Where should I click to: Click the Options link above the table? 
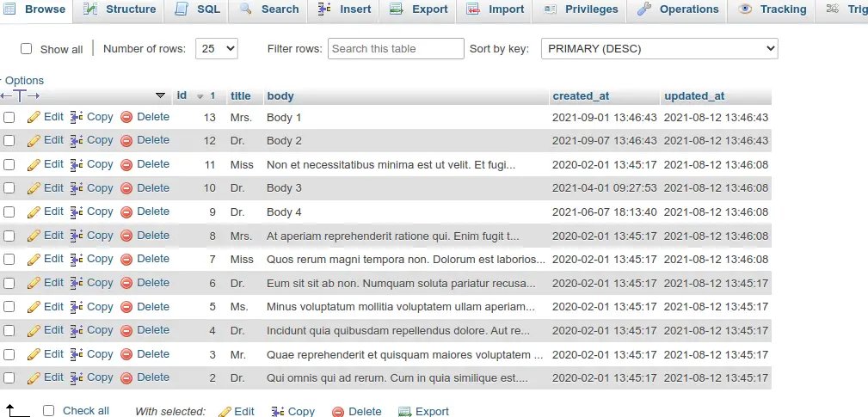(x=24, y=80)
